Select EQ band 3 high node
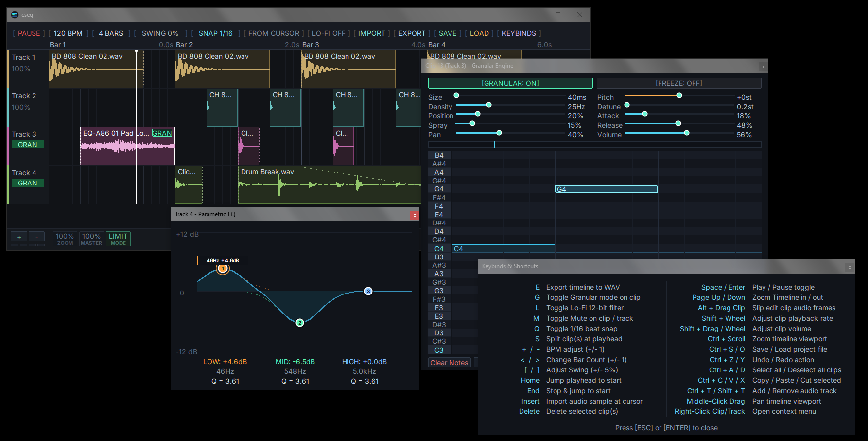Screen dimensions: 868x441 [x=368, y=291]
